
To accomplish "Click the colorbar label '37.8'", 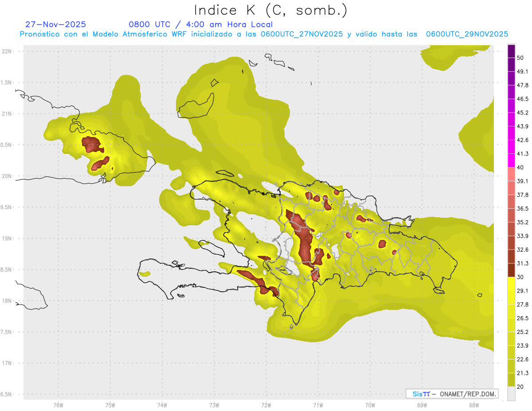I will (x=522, y=195).
